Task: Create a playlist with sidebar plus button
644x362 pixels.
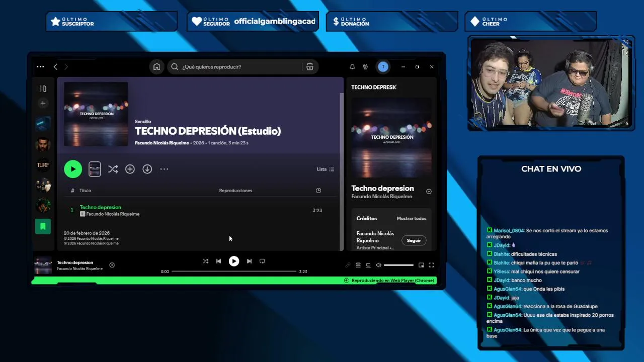Action: (43, 103)
